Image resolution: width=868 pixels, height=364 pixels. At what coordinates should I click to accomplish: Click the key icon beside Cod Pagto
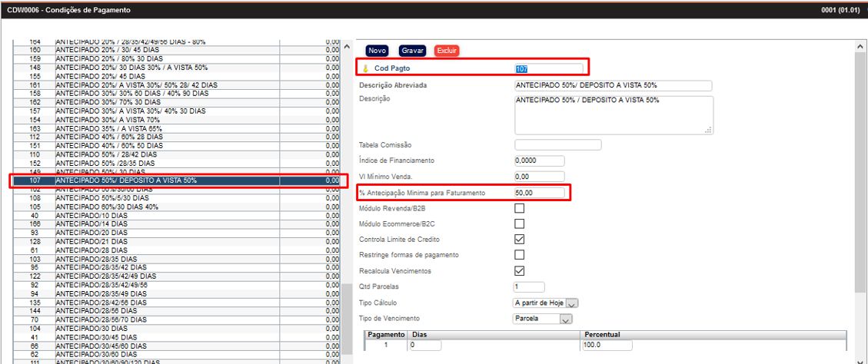point(366,69)
